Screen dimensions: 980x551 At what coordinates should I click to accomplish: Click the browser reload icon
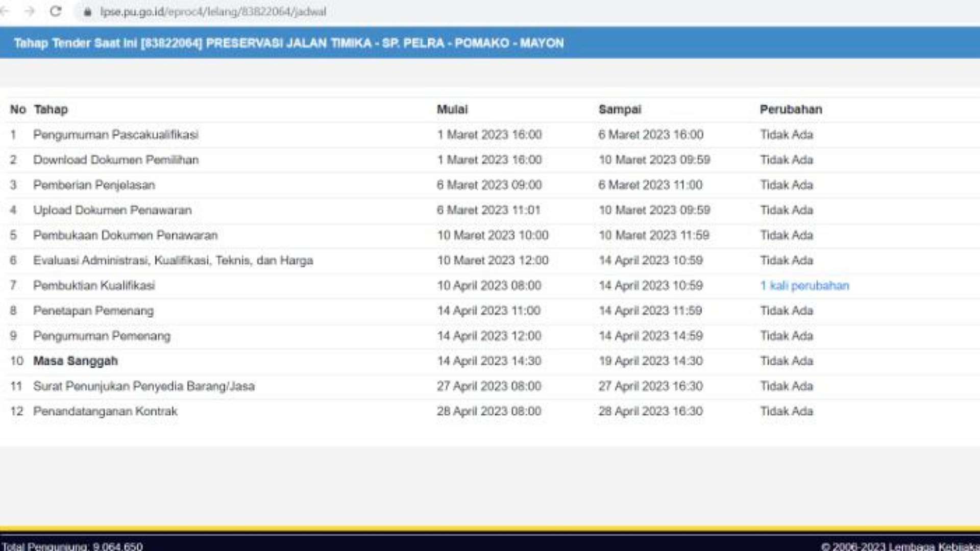pos(55,11)
